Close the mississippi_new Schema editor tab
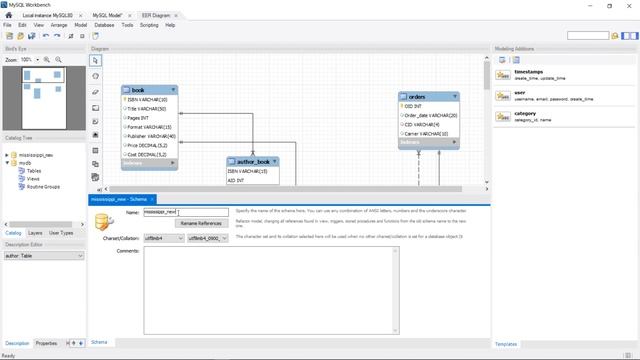This screenshot has width=640, height=360. 152,199
